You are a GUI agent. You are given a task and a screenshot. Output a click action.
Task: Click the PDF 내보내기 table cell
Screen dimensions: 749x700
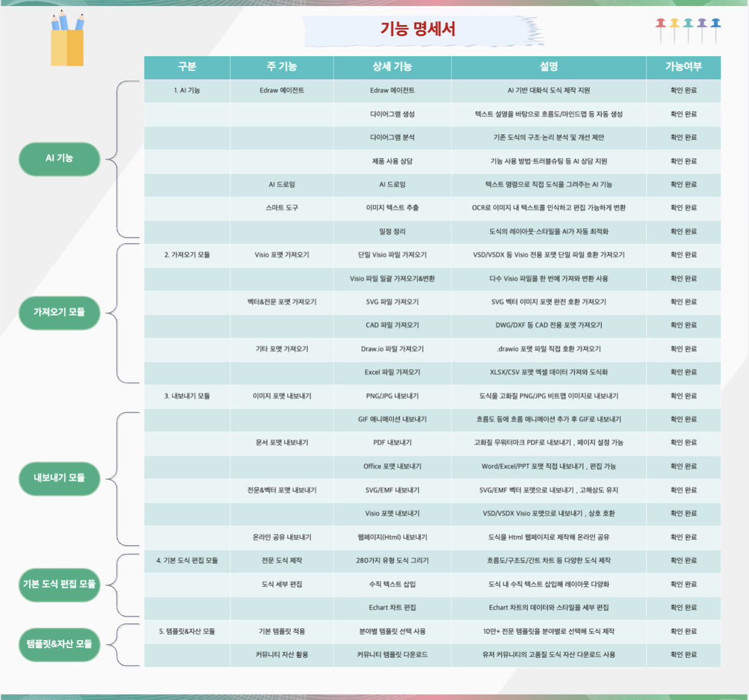point(392,443)
